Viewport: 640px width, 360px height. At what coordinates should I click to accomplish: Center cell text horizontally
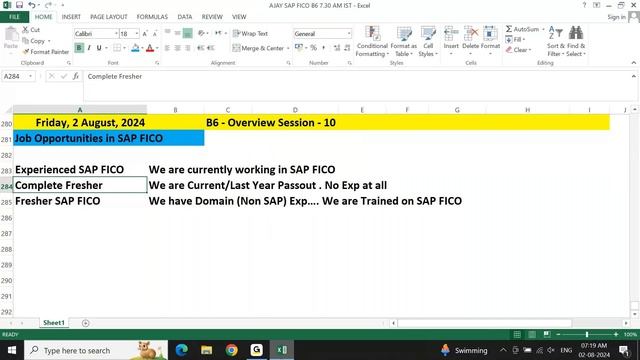tap(177, 48)
